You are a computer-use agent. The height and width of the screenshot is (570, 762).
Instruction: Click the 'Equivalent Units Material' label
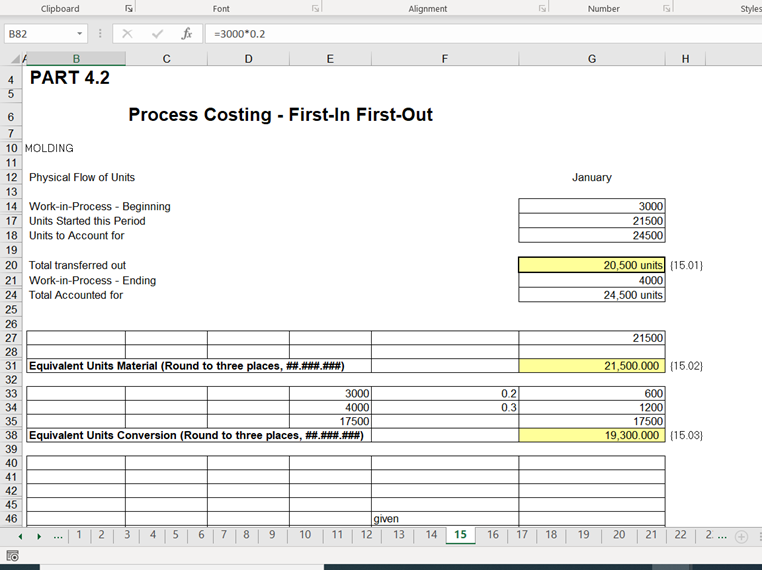click(x=187, y=366)
